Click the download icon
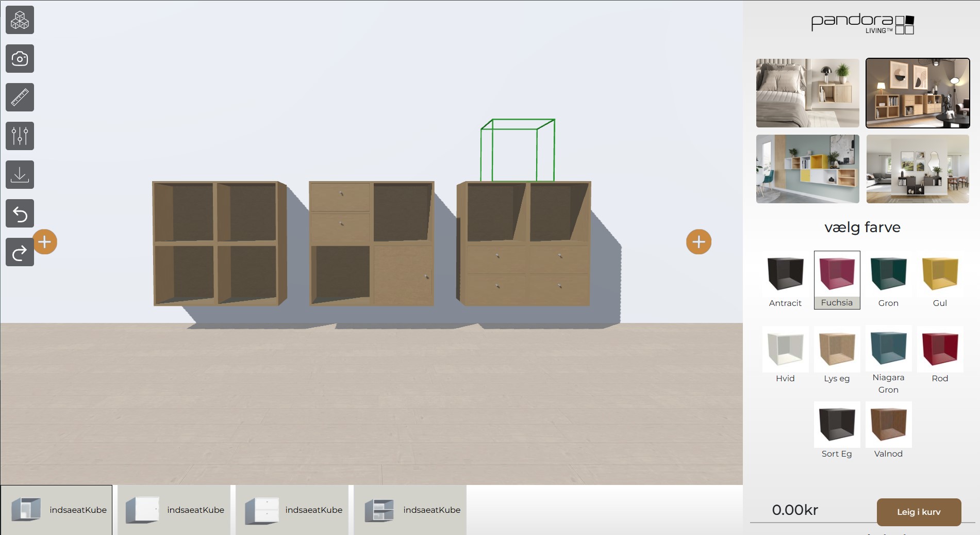The image size is (980, 535). [20, 174]
